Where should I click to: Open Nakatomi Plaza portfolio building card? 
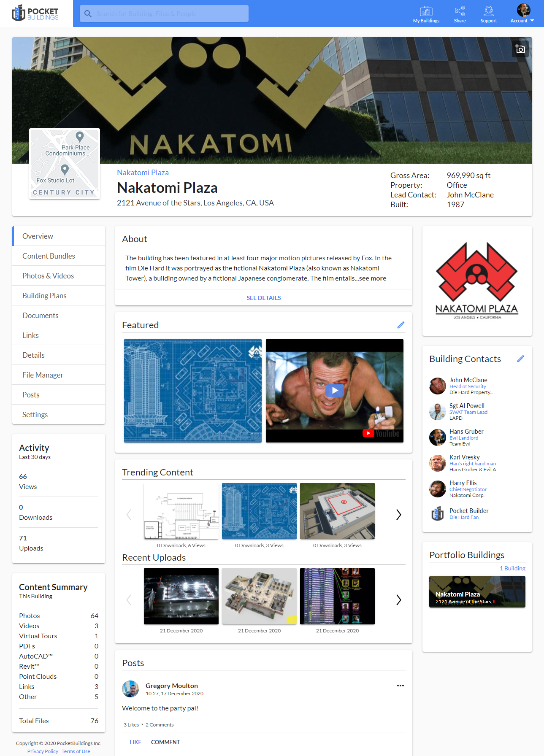(477, 591)
